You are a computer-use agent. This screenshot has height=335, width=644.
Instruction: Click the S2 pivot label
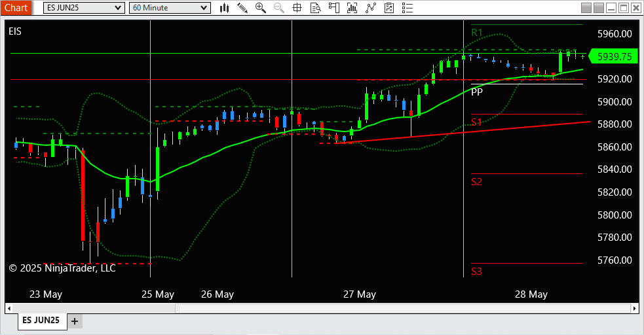pos(476,182)
